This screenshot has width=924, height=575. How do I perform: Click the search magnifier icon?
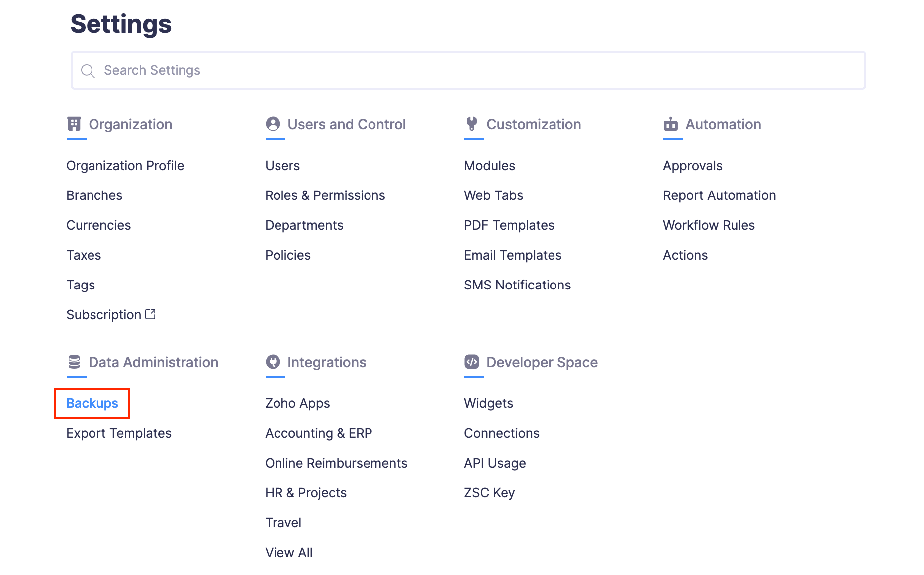pyautogui.click(x=88, y=70)
